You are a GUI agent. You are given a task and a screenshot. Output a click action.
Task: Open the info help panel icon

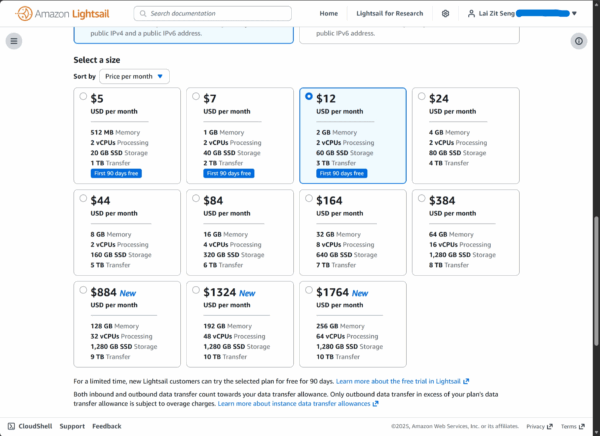(578, 41)
